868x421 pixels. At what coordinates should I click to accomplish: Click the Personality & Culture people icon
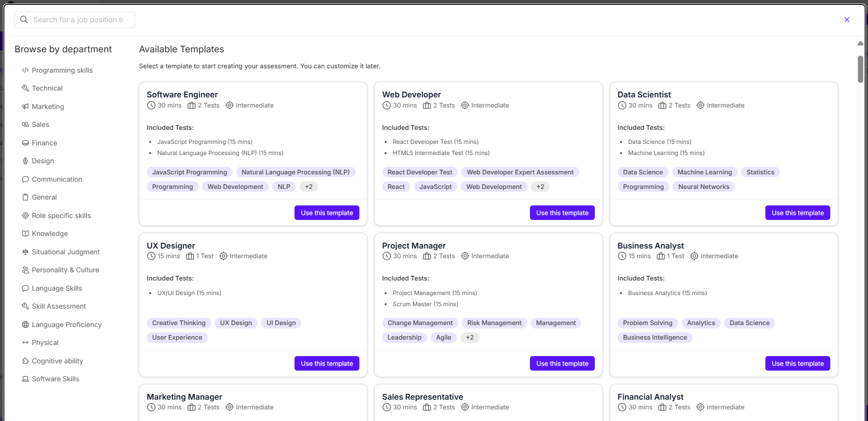point(25,270)
